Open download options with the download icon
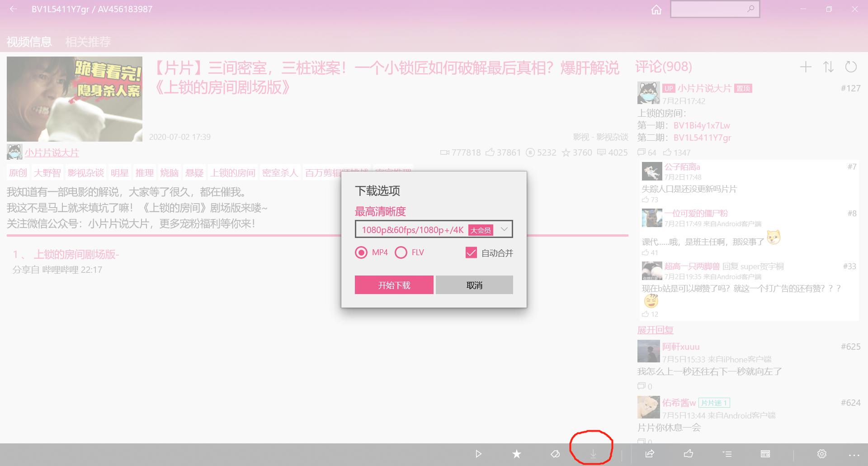The height and width of the screenshot is (466, 868). [x=593, y=454]
